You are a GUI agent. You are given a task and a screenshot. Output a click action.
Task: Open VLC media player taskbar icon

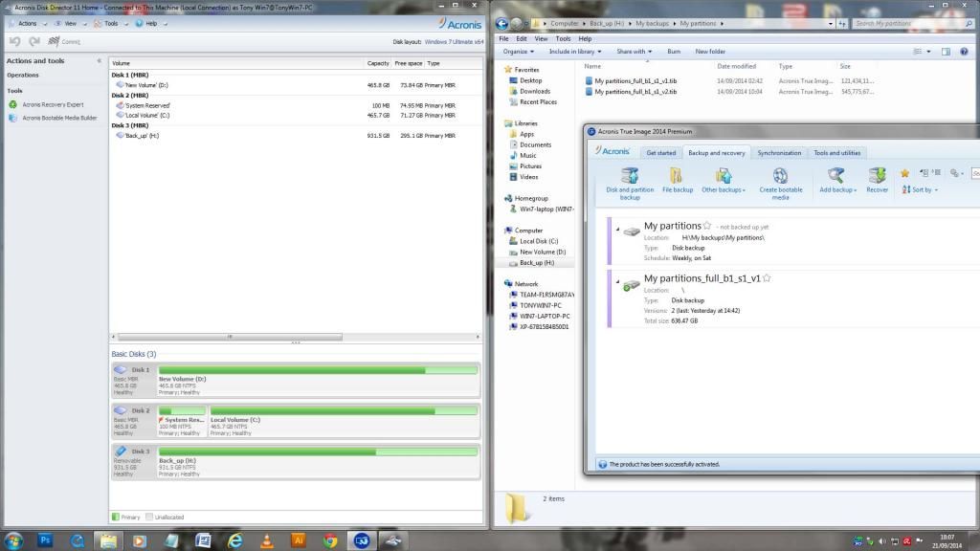(267, 540)
